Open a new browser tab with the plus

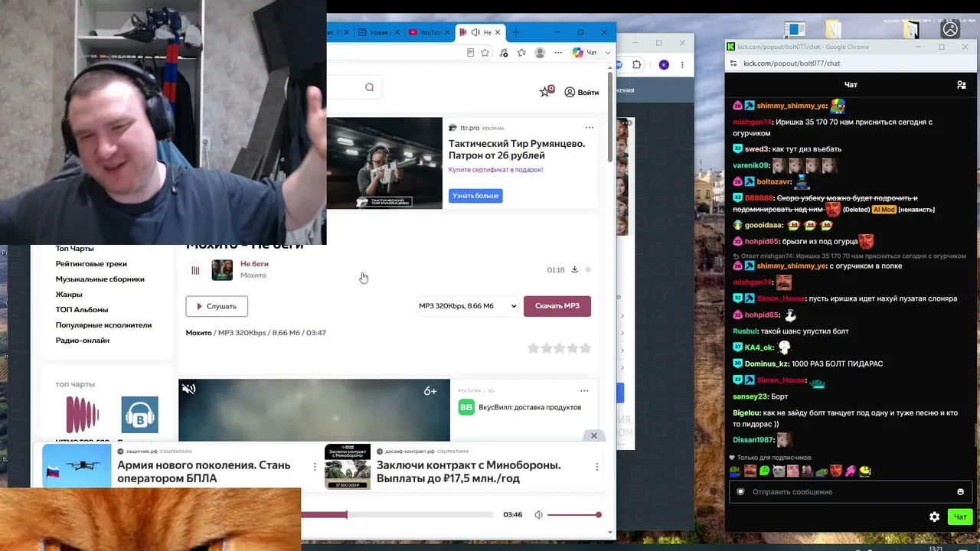[x=515, y=32]
